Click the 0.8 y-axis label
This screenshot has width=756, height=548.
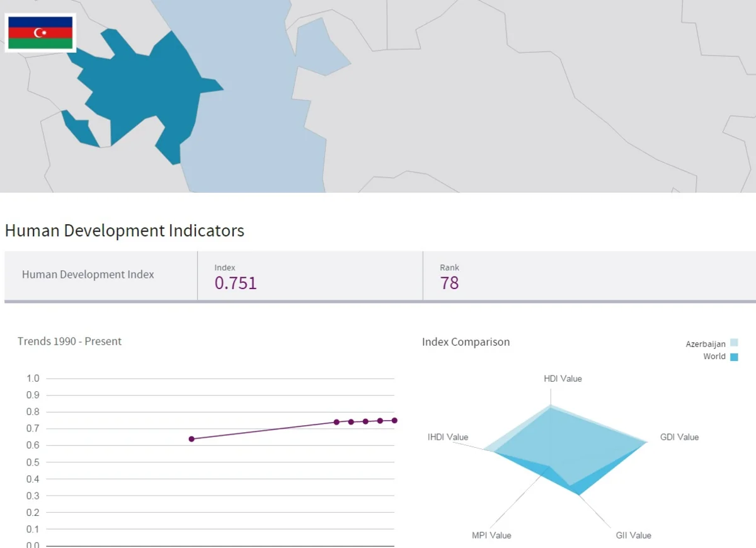pyautogui.click(x=33, y=412)
